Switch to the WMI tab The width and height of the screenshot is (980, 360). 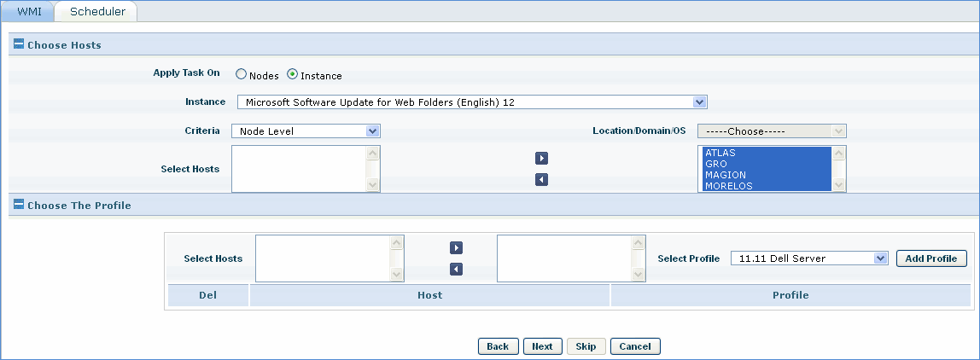[x=29, y=12]
